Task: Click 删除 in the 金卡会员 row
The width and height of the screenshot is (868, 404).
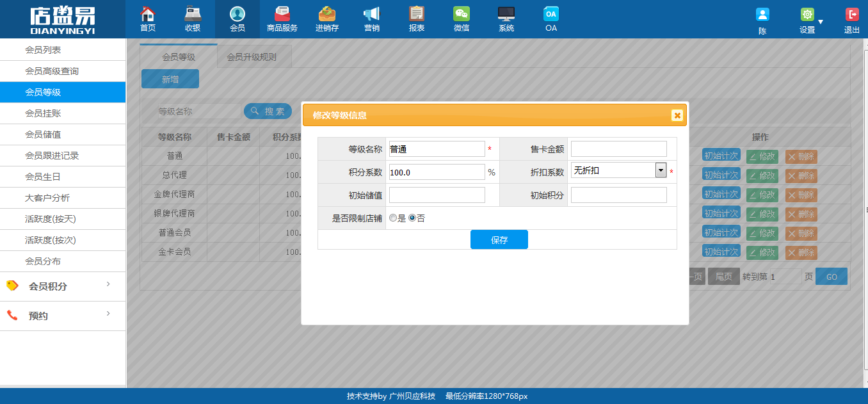Action: click(801, 252)
